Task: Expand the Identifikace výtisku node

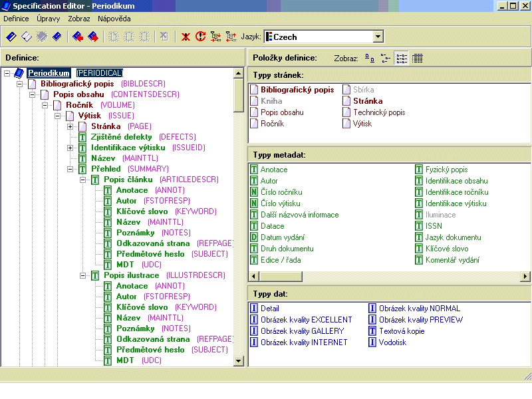Action: coord(70,148)
